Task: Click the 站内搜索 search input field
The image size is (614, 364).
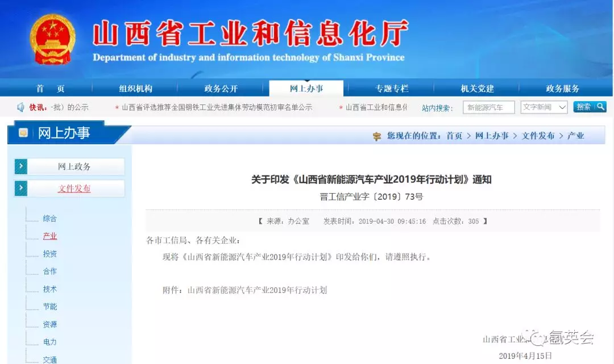Action: 488,107
